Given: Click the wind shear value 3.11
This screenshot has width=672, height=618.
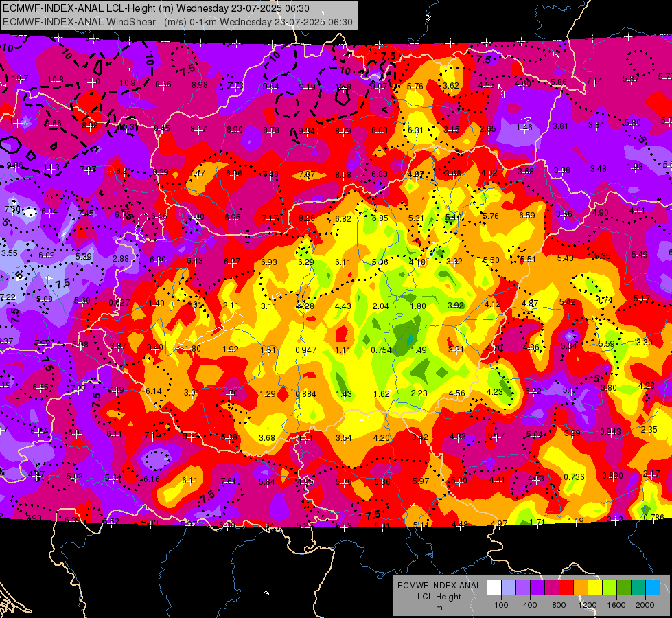Looking at the screenshot, I should click(268, 306).
